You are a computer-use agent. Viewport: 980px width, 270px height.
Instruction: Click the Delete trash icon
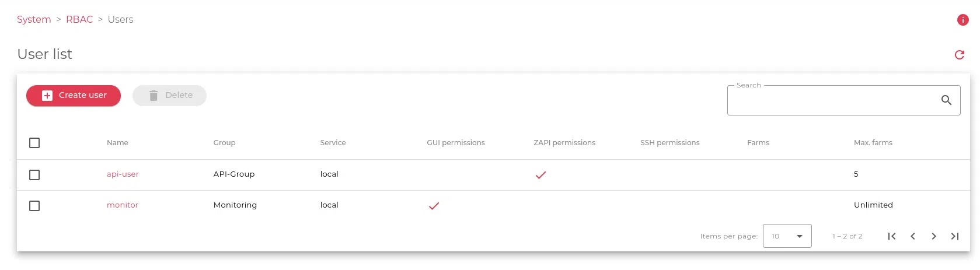[154, 96]
